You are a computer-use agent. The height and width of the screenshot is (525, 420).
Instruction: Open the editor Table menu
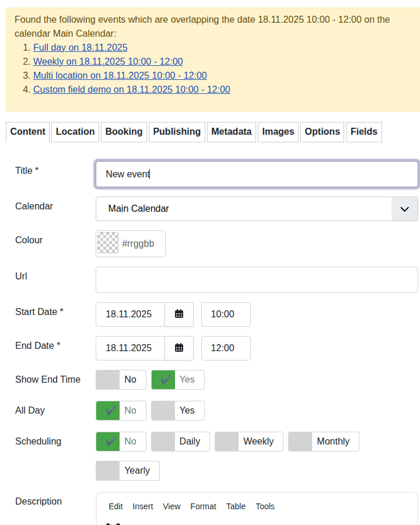[x=236, y=506]
